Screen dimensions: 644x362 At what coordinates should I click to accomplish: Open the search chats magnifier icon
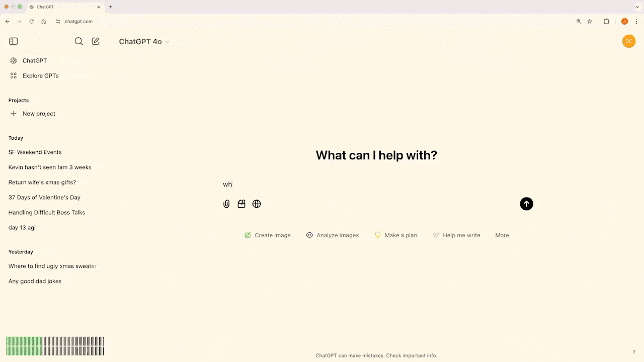[x=78, y=41]
